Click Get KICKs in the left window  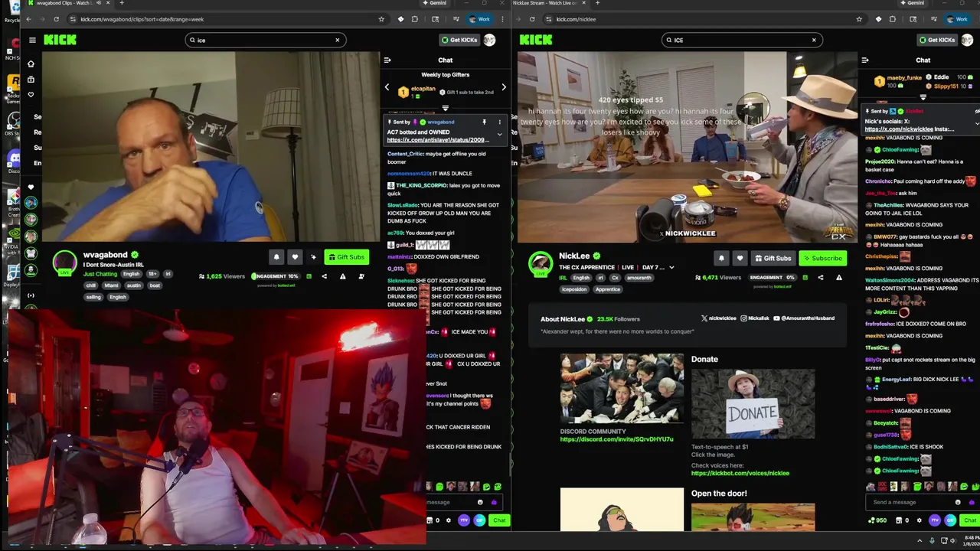459,40
